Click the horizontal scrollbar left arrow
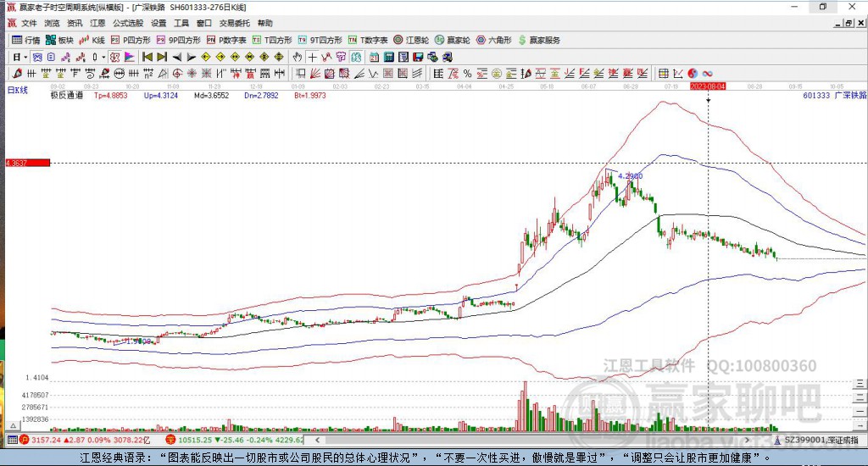Screen dimensions: 868x466 click(317, 440)
